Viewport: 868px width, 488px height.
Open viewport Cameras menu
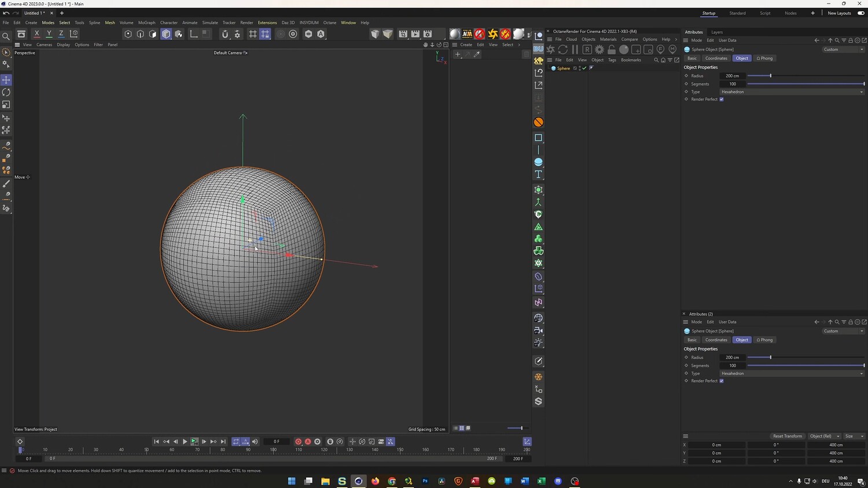44,45
